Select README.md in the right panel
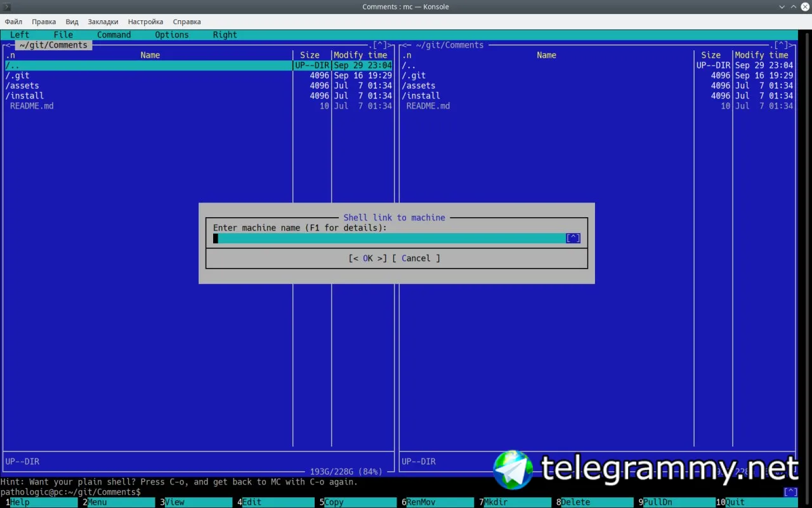 [x=597, y=106]
